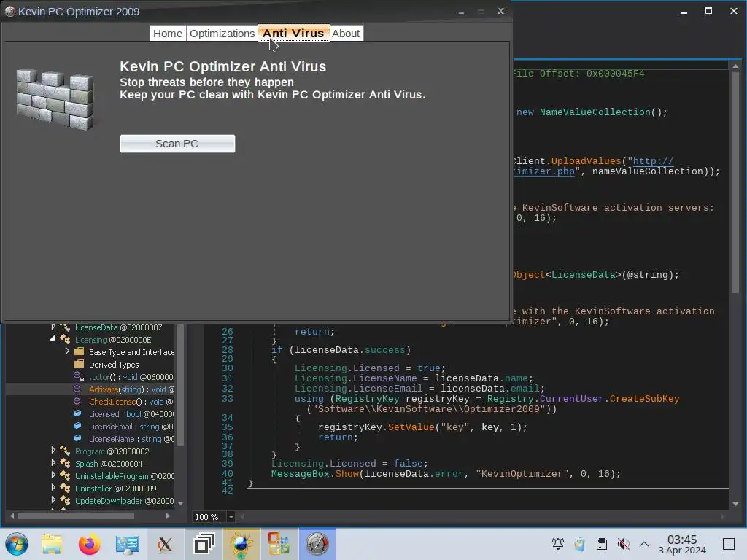747x560 pixels.
Task: Click the Kevin PC Optimizer title bar icon
Action: [x=10, y=12]
